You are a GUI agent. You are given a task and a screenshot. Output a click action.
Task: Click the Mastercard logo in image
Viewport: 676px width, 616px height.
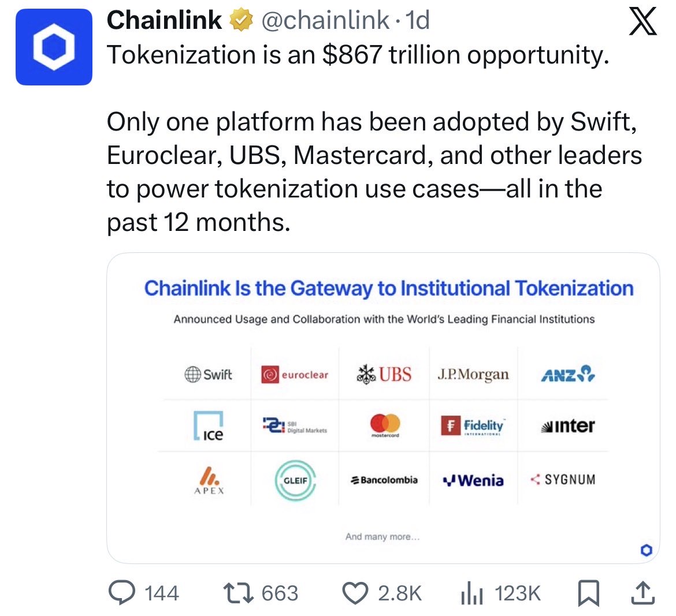(385, 425)
